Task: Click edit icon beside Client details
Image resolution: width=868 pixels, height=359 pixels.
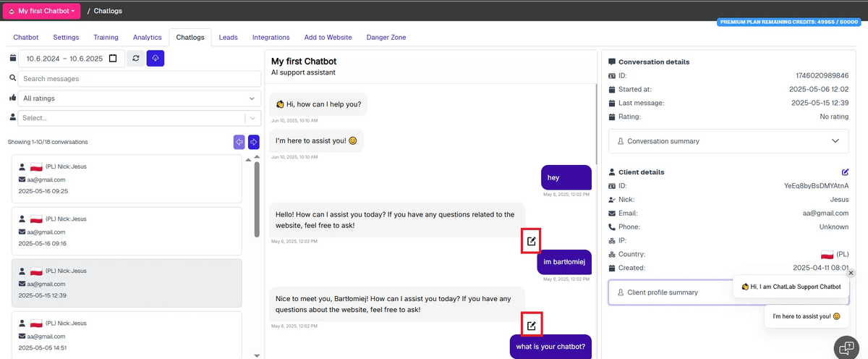Action: pos(845,172)
